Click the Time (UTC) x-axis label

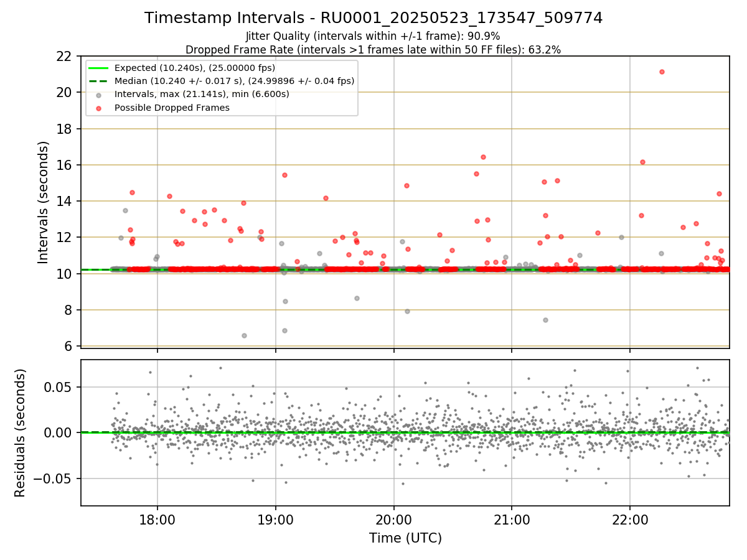click(405, 538)
